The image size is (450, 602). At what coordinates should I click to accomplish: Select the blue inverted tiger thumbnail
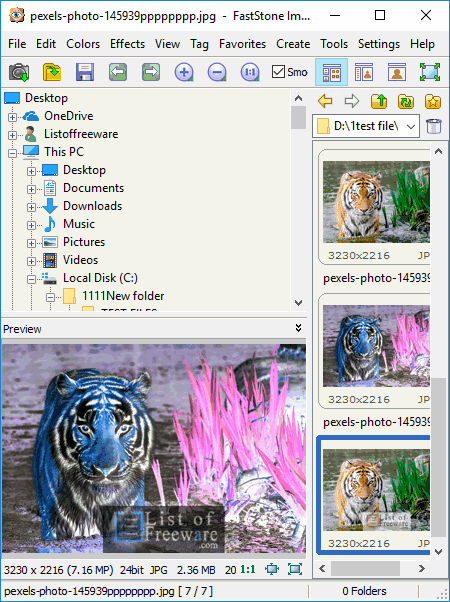click(x=376, y=346)
